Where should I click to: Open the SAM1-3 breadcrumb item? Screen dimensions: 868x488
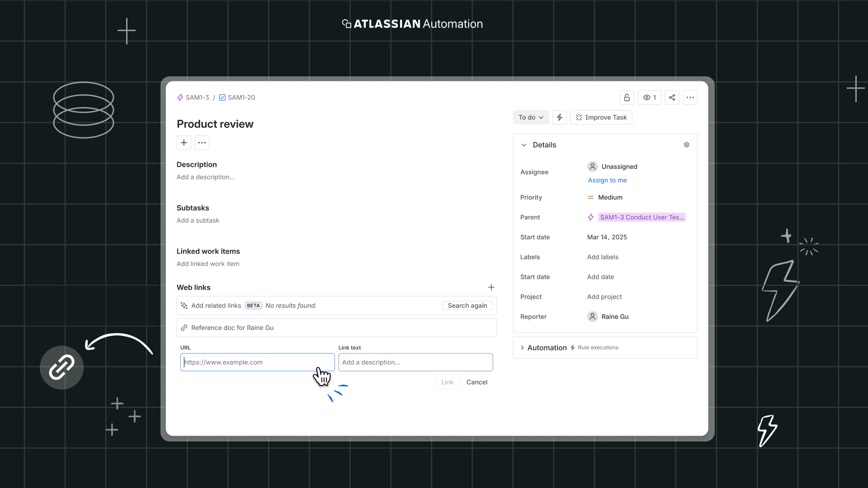[x=197, y=97]
